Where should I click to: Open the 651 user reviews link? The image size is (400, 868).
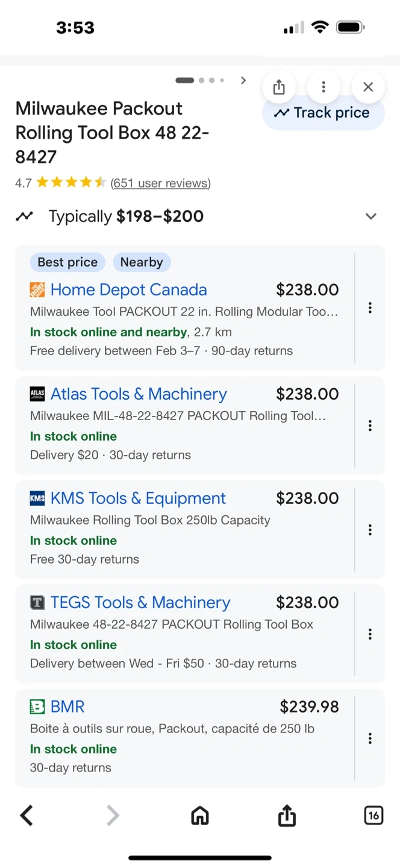(160, 183)
